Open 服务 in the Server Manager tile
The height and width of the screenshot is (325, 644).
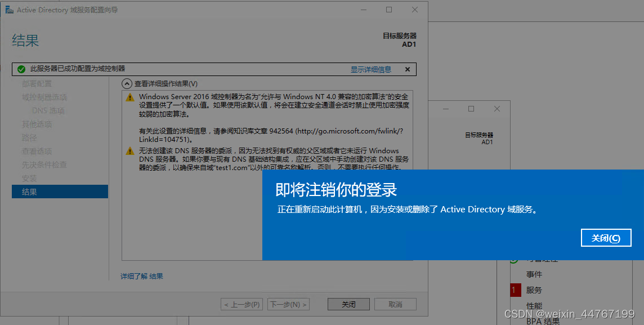click(534, 290)
